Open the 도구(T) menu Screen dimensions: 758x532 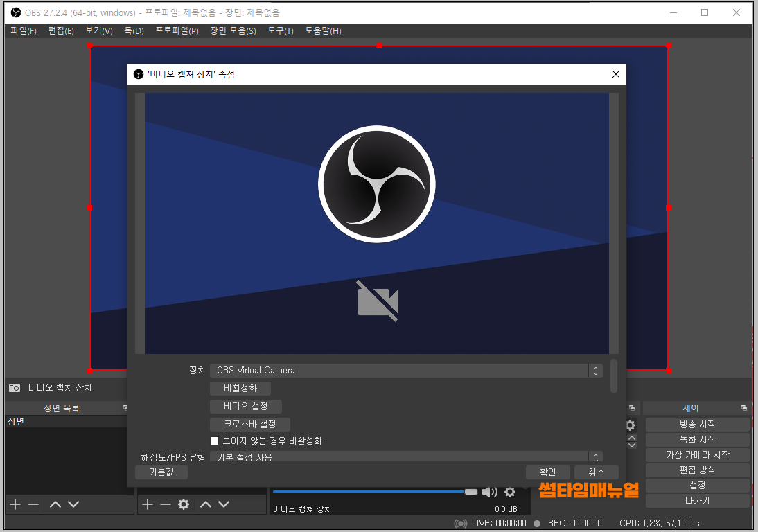(281, 31)
